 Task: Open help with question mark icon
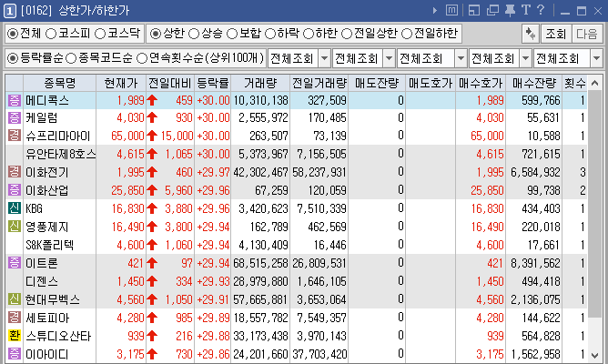pos(541,10)
